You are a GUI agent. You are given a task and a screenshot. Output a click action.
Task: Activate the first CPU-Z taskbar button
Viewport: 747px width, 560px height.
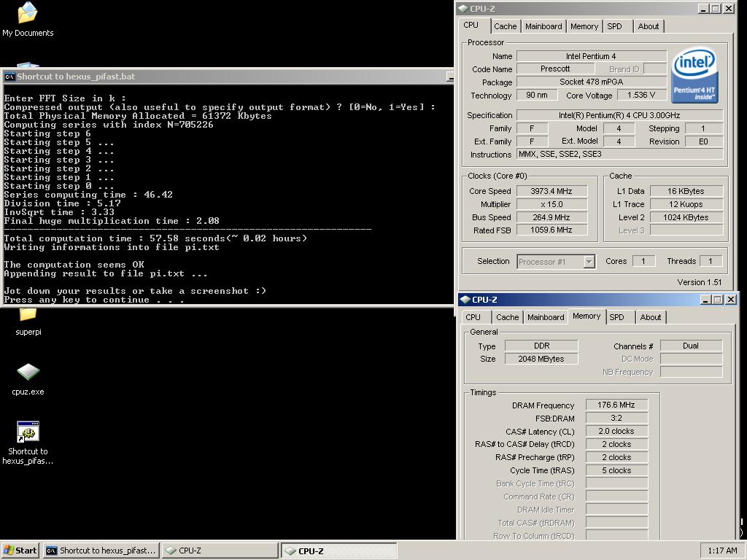pos(220,551)
